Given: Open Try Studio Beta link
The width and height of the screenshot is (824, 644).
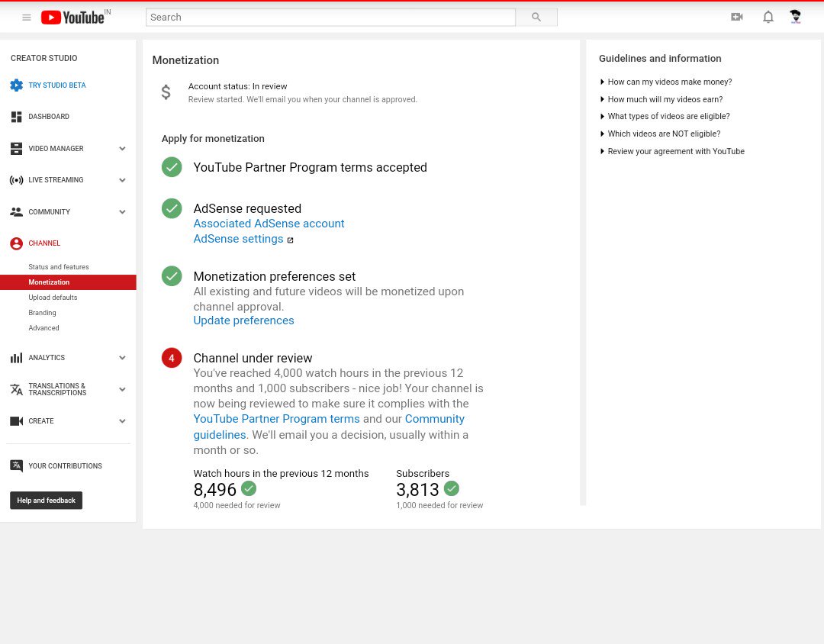Looking at the screenshot, I should coord(56,85).
